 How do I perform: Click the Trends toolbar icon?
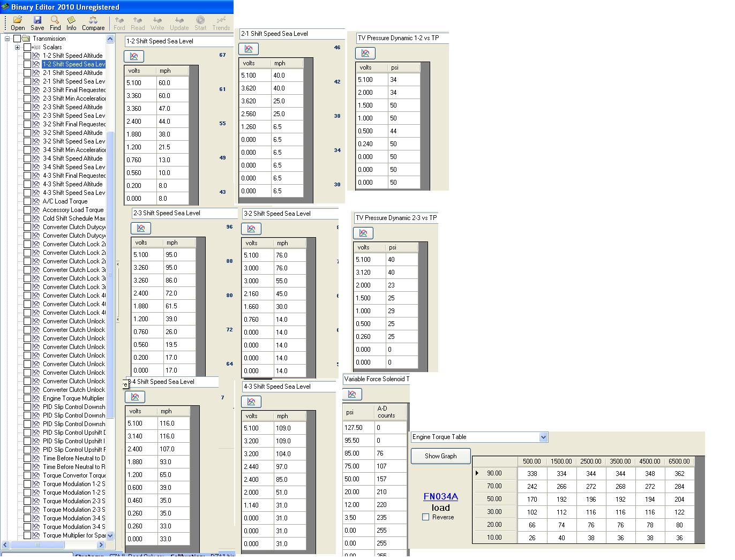pyautogui.click(x=221, y=23)
